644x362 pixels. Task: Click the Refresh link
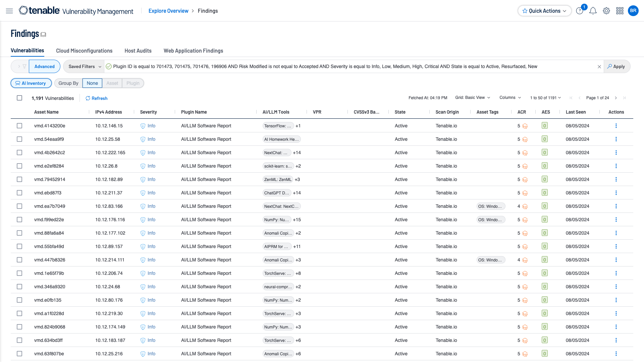tap(97, 99)
